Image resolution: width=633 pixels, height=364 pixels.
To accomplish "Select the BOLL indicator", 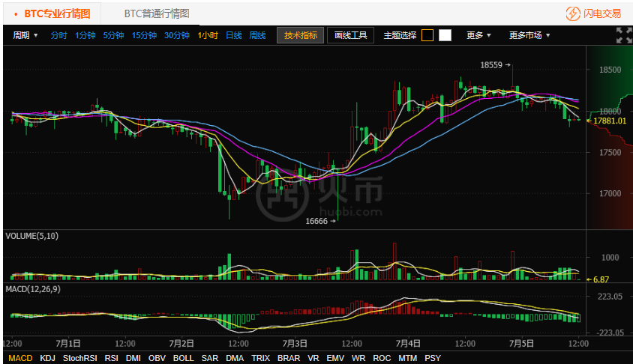I will pyautogui.click(x=184, y=358).
